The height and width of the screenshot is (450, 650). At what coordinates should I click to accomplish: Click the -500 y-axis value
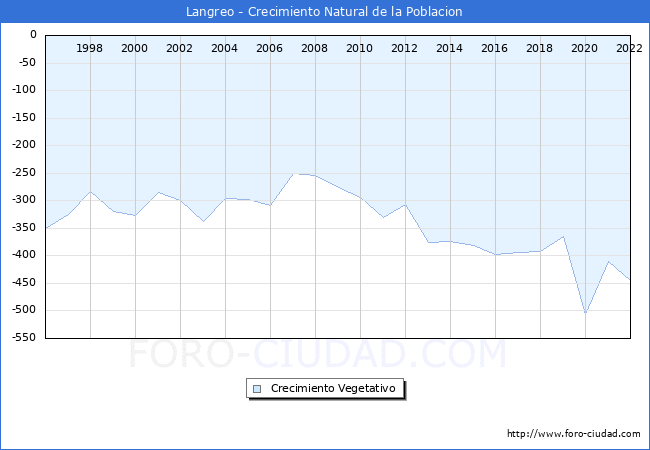point(24,310)
